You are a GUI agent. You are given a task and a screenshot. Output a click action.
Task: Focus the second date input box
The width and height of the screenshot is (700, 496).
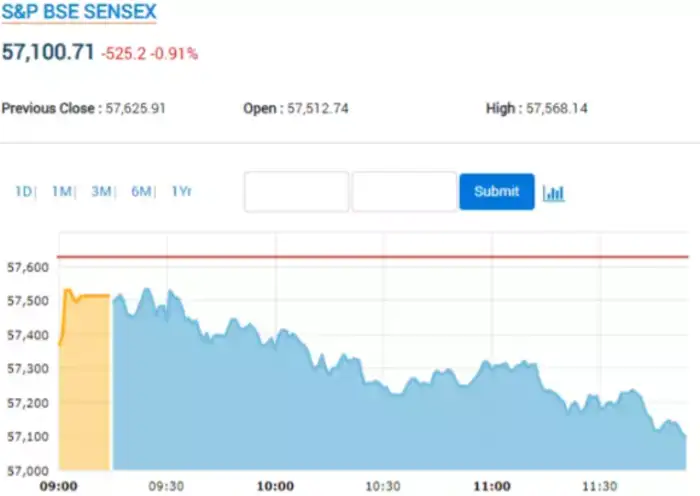point(404,191)
